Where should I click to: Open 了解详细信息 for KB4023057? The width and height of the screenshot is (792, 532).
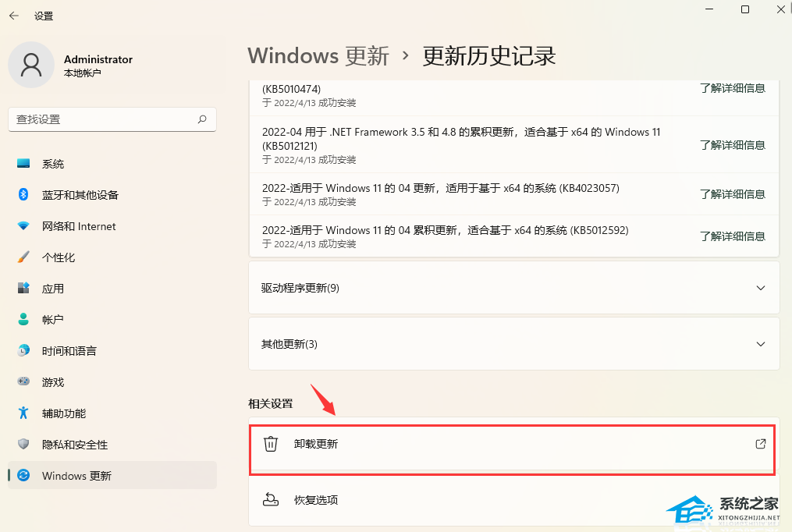tap(732, 194)
